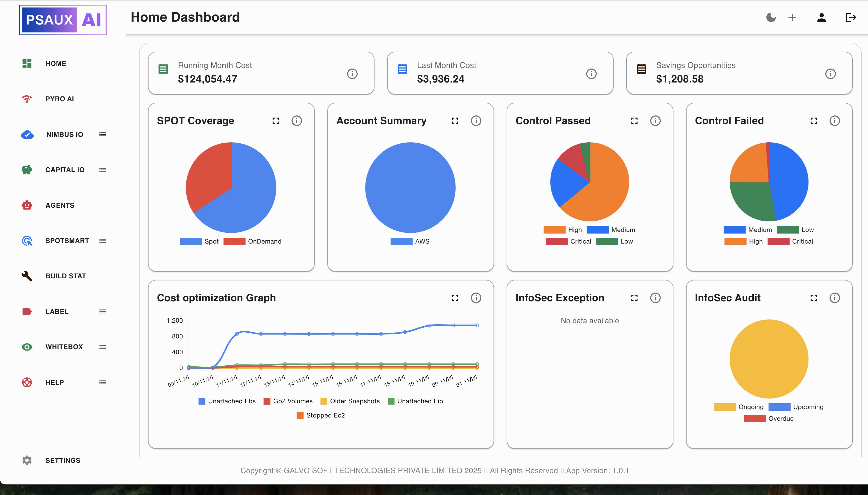Screen dimensions: 868x495
Task: Click the Running Month Cost receipt icon
Action: click(163, 69)
